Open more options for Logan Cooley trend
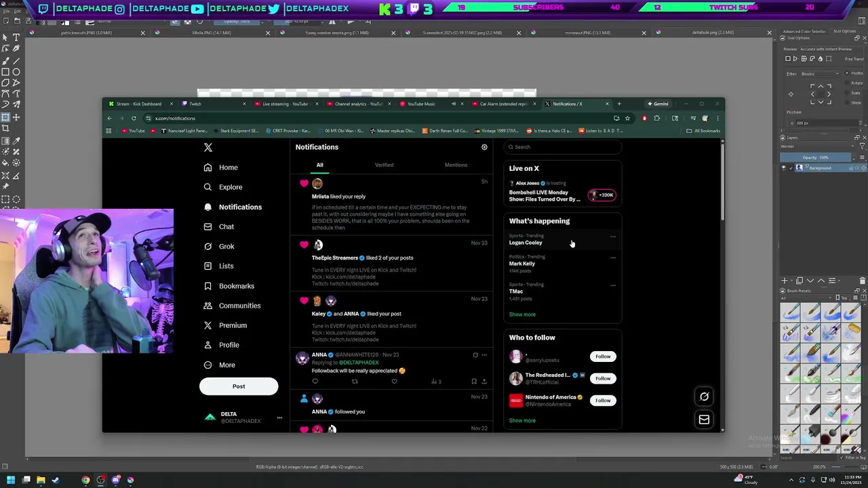The width and height of the screenshot is (868, 488). (613, 237)
